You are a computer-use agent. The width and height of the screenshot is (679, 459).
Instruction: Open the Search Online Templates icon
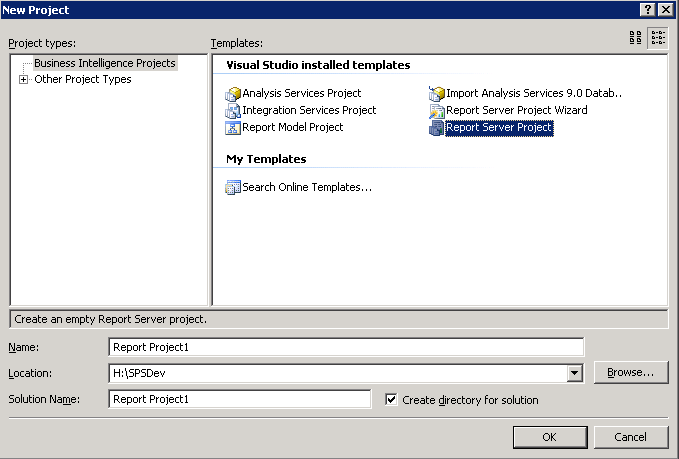(x=233, y=187)
